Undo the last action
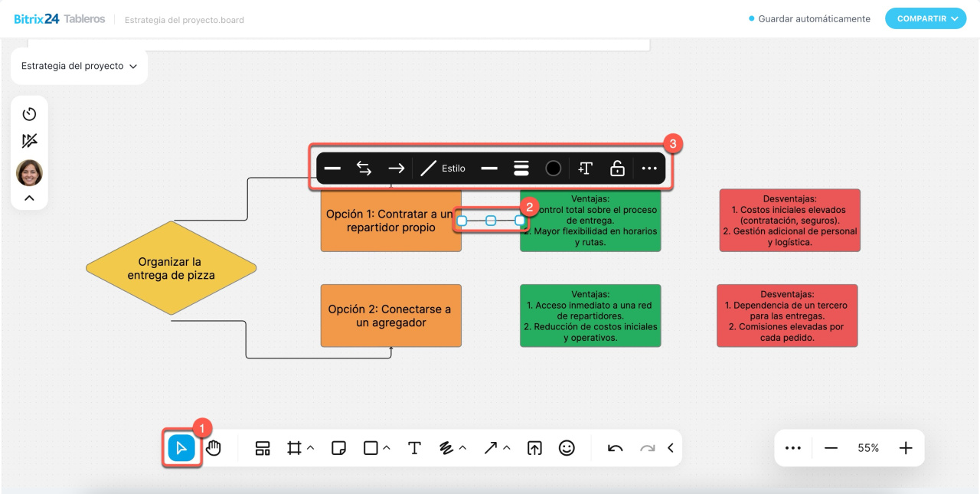Viewport: 980px width, 494px height. 615,448
